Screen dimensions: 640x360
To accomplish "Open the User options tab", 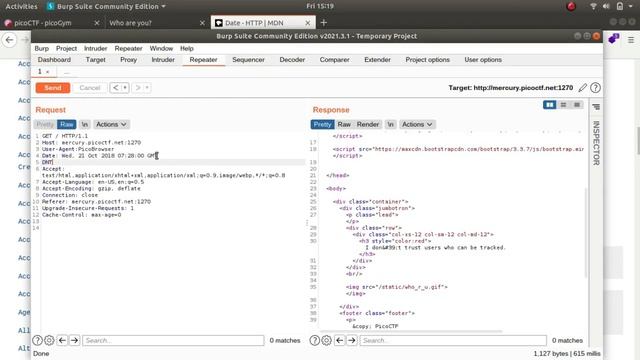I will coord(483,60).
